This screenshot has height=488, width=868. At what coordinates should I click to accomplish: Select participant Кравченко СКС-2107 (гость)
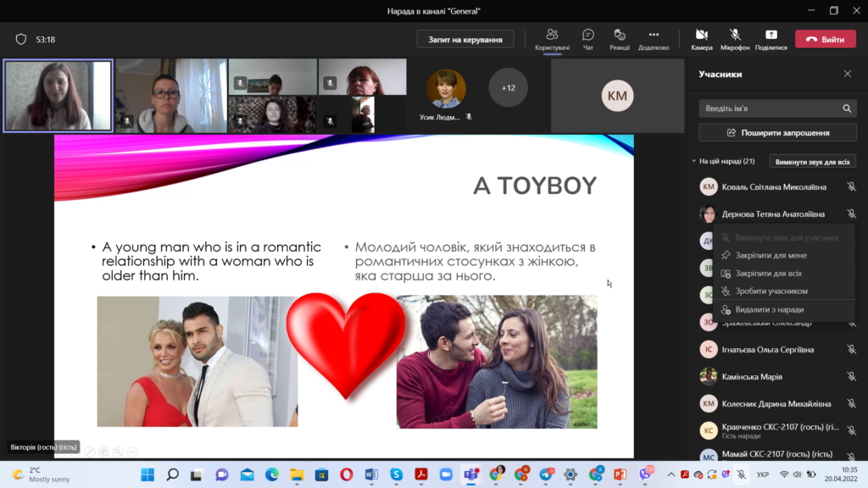(778, 430)
